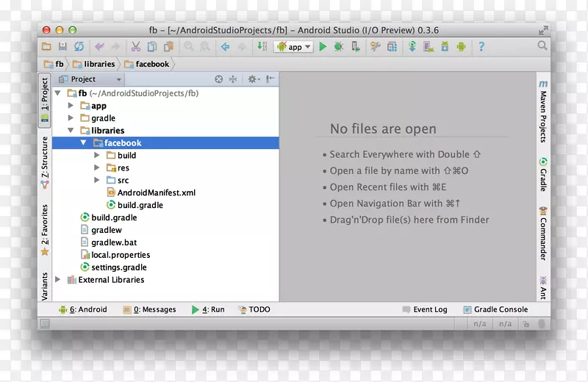
Task: Click the Paste clipboard icon
Action: click(x=168, y=46)
